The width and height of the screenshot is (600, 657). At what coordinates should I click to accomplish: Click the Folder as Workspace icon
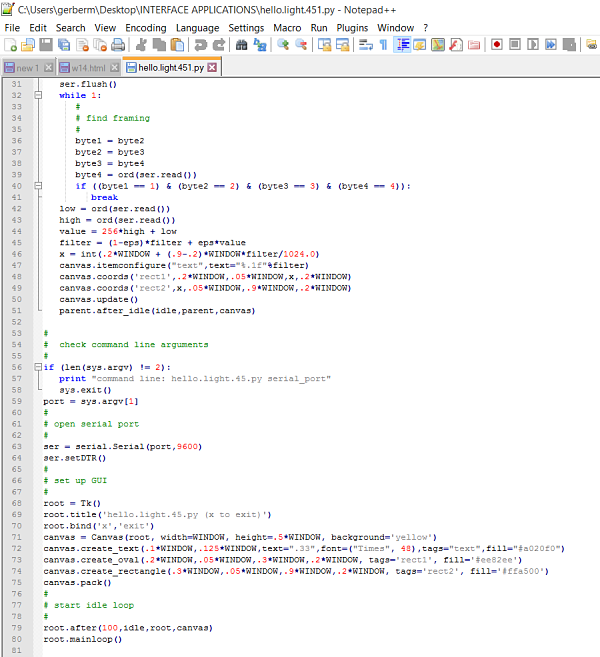[474, 44]
